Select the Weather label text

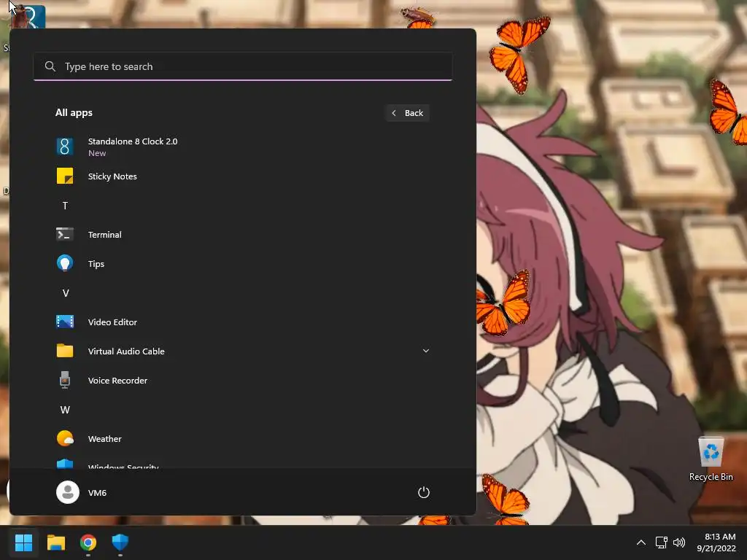[x=105, y=439]
